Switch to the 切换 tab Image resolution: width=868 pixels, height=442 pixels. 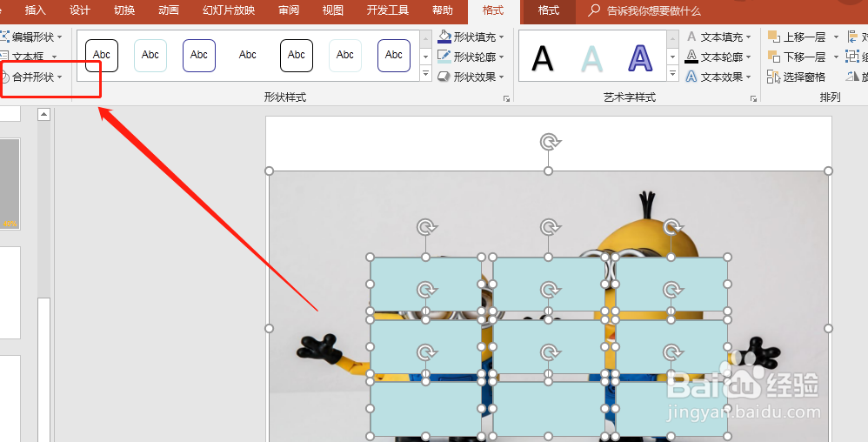click(x=124, y=10)
